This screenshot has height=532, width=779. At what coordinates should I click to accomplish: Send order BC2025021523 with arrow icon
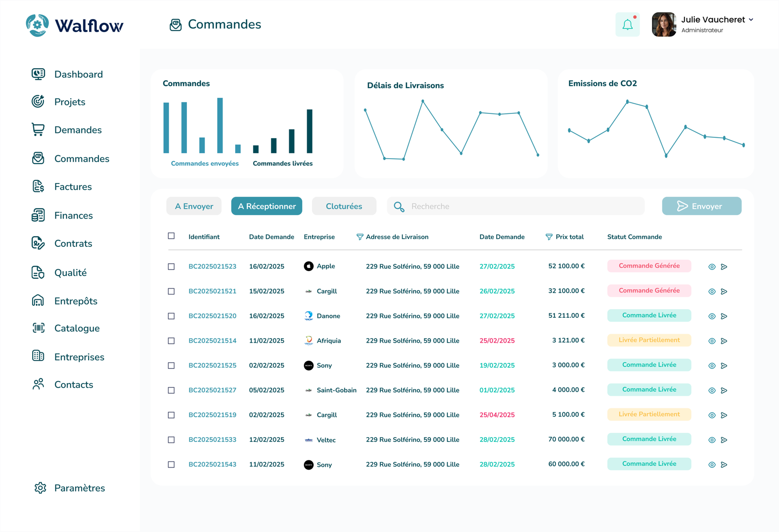[724, 267]
